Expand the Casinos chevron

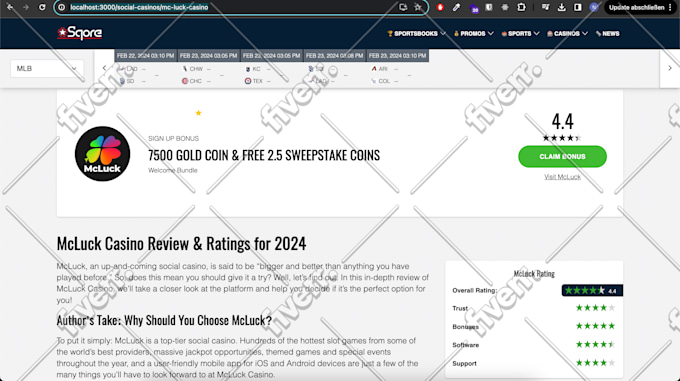point(585,33)
